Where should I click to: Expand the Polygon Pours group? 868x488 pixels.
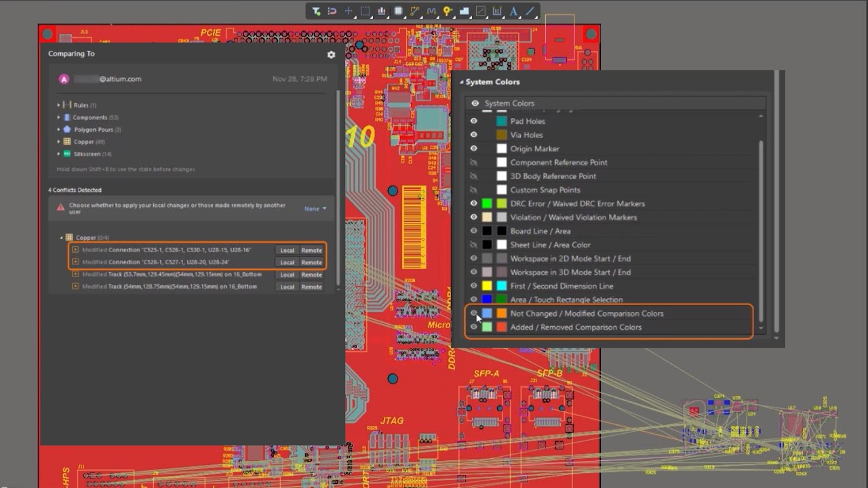[59, 129]
